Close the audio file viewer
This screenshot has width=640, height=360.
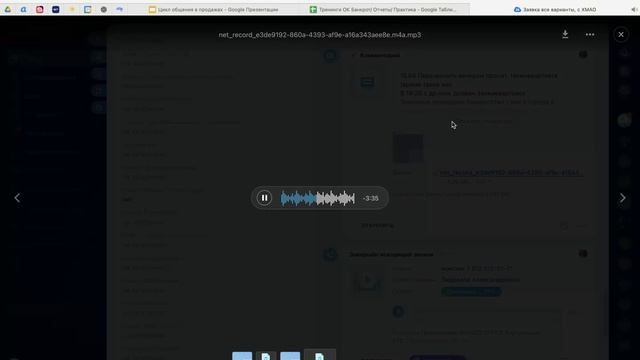[621, 35]
